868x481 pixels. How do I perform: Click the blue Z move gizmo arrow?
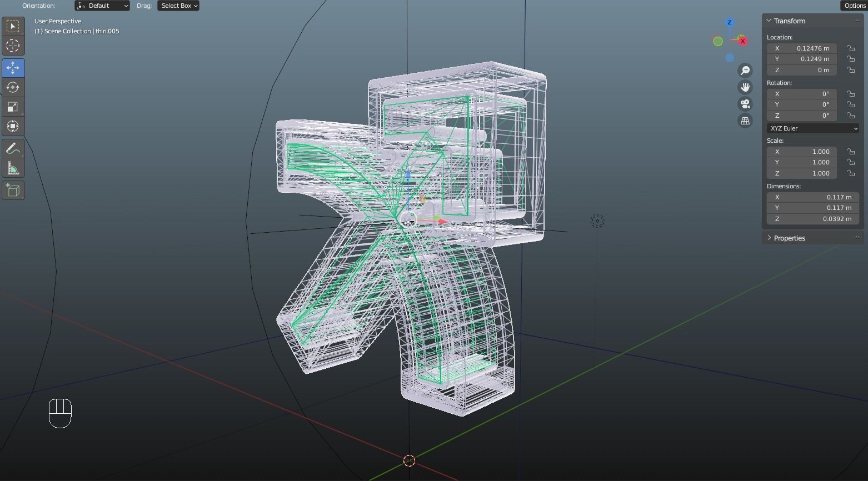408,174
